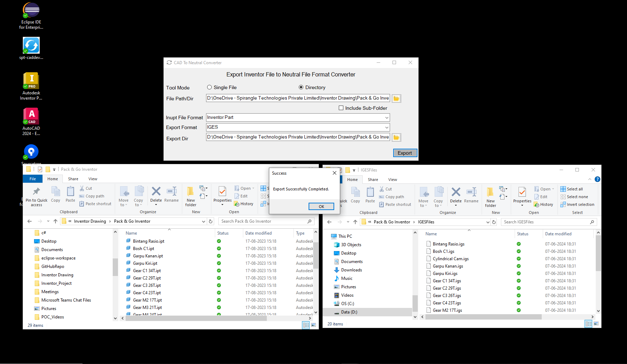The image size is (627, 364).
Task: Collapse the IGESFiles window ribbon
Action: pos(590,179)
